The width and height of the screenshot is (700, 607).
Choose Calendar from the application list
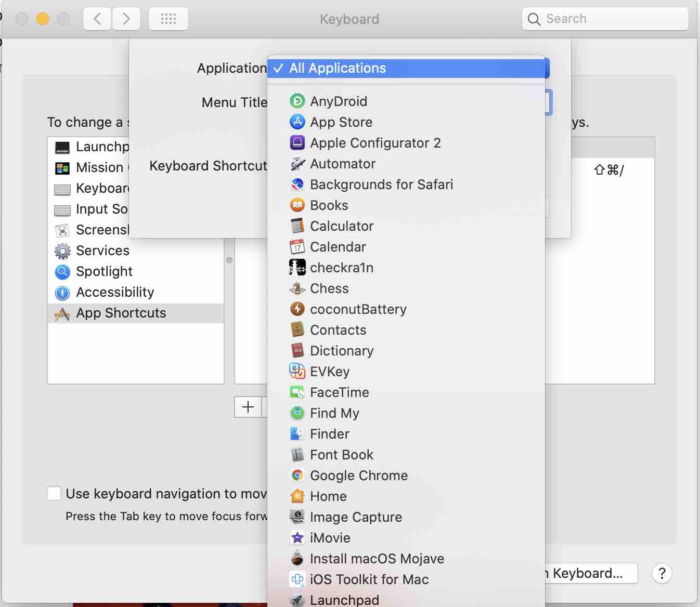pos(406,247)
